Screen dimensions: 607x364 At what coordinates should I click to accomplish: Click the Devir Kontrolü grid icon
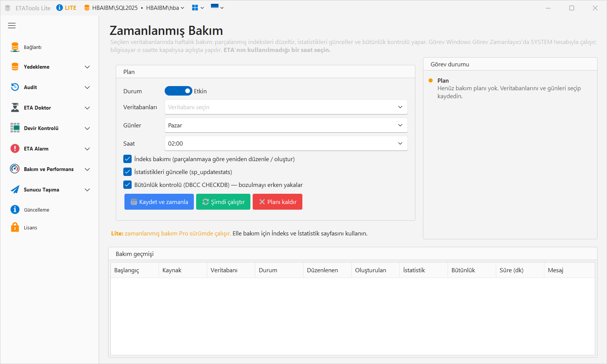pyautogui.click(x=15, y=128)
